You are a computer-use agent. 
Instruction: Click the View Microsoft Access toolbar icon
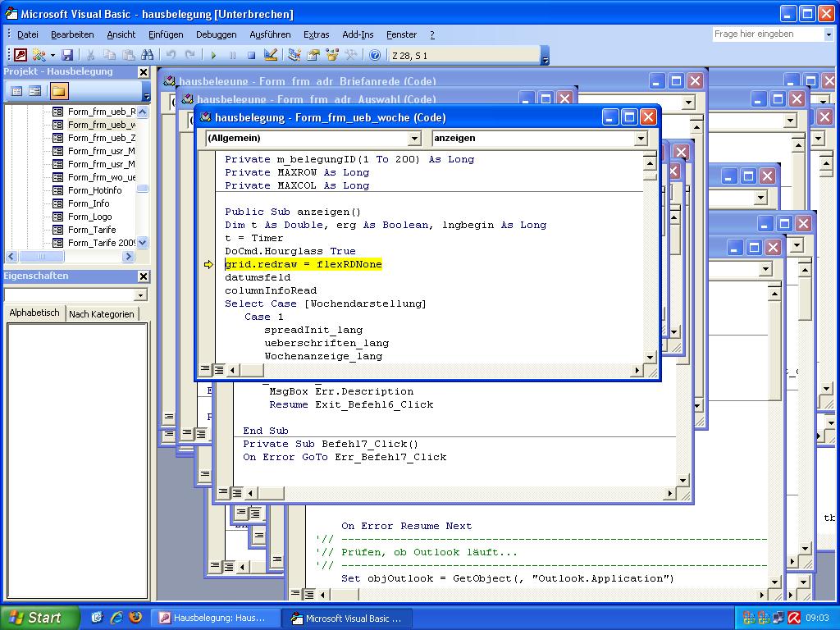tap(21, 55)
